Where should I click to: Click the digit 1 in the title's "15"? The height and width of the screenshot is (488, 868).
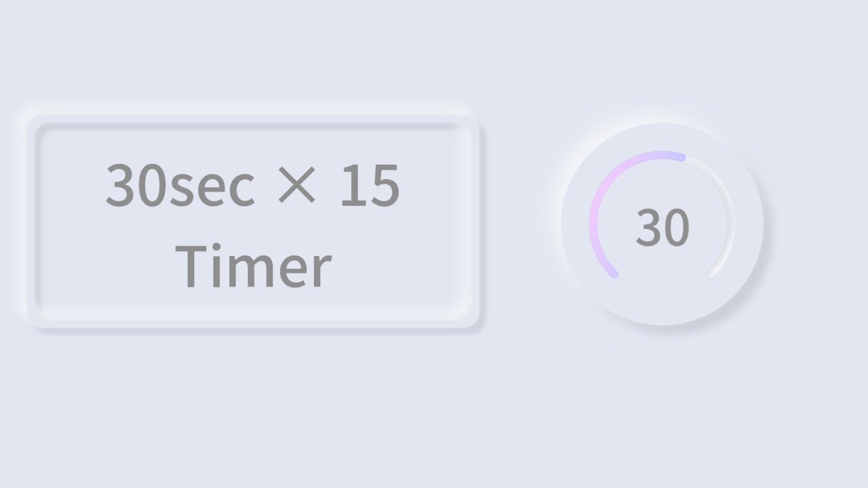351,186
